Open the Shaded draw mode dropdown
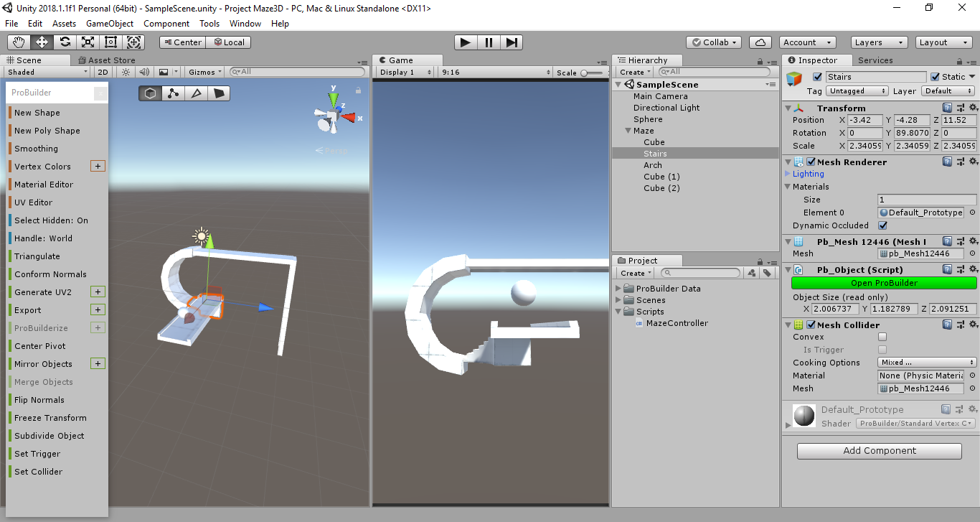The image size is (980, 522). tap(47, 72)
